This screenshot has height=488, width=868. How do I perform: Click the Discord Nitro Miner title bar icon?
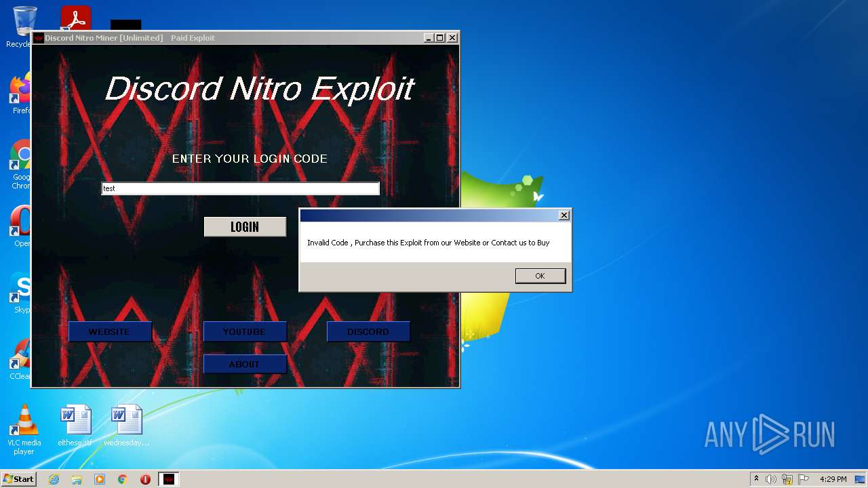pyautogui.click(x=39, y=38)
